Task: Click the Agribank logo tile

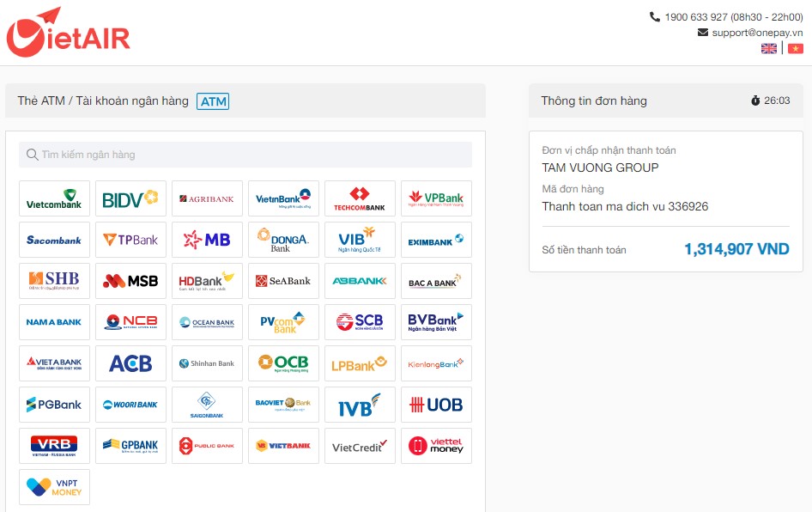Action: coord(207,198)
